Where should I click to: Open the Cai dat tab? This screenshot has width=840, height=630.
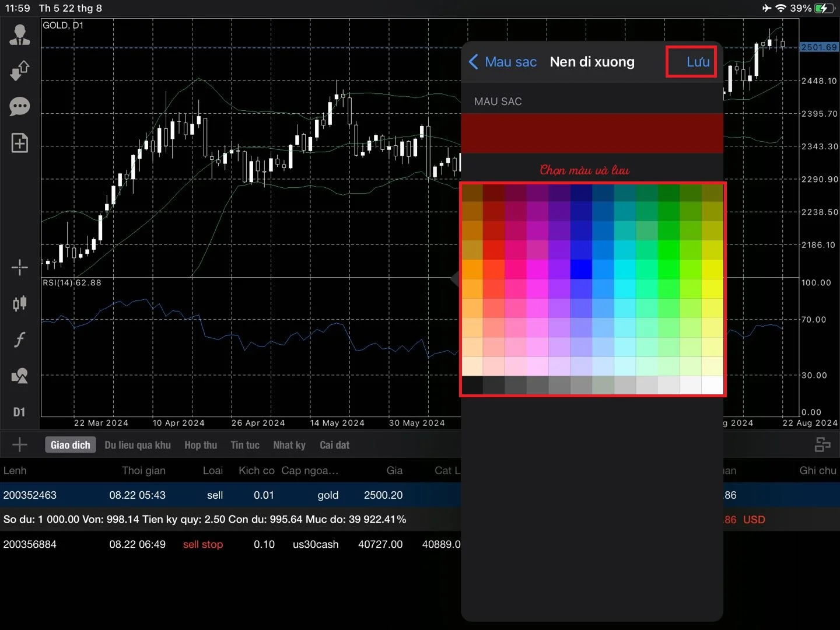point(335,445)
